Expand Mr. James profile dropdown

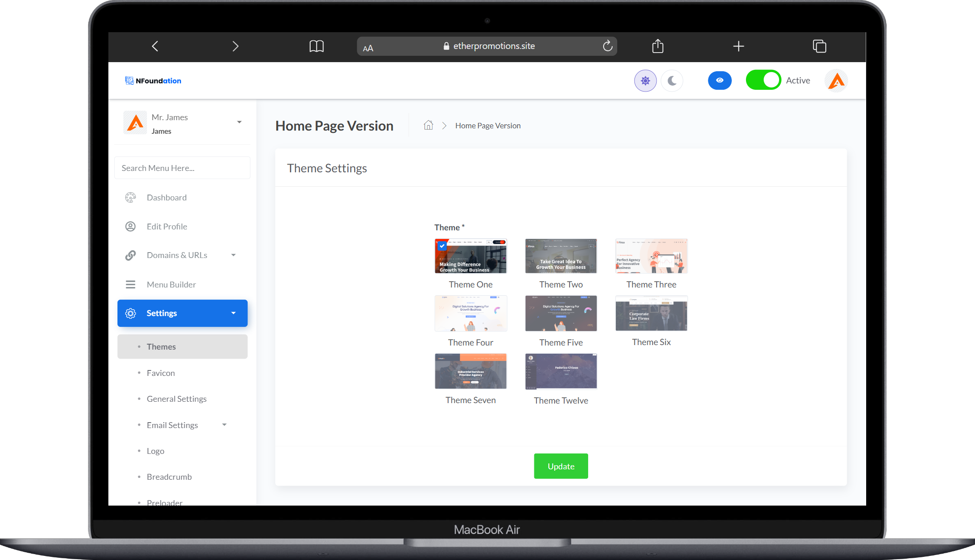click(x=239, y=122)
